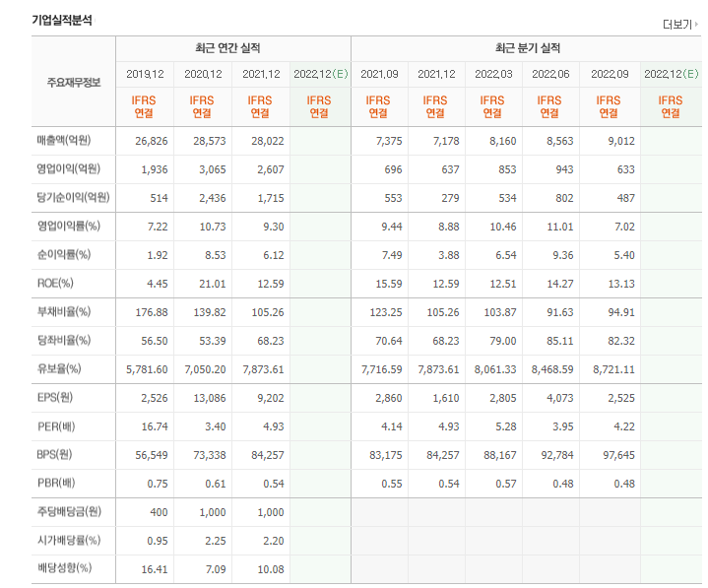Click the BPS(원) row label
708x588 pixels.
click(54, 454)
